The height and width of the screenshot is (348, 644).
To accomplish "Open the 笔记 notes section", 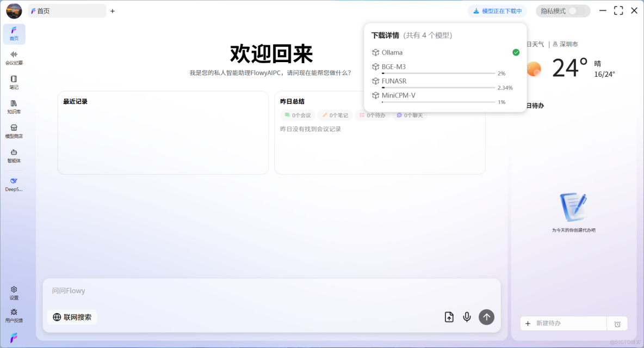I will 14,82.
